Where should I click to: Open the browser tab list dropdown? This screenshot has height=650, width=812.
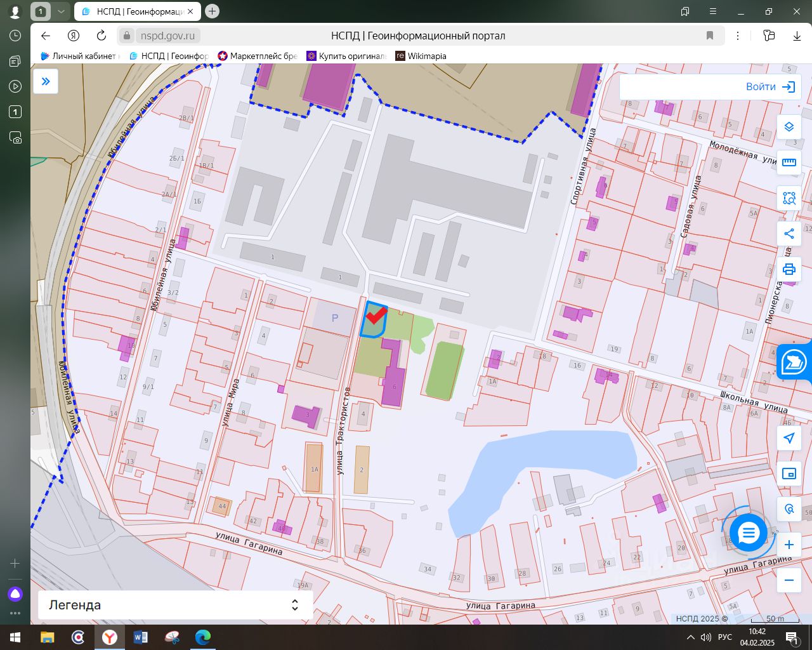click(61, 11)
